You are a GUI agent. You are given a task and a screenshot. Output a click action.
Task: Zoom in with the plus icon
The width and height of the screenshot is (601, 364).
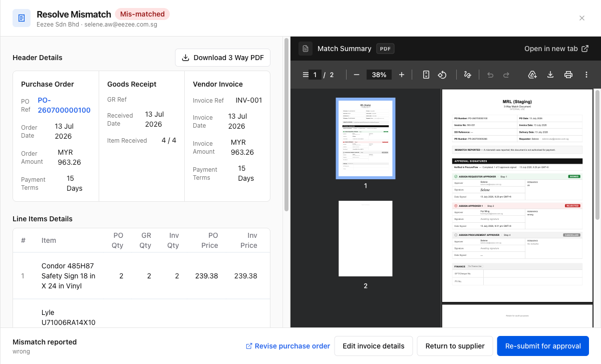(x=402, y=75)
